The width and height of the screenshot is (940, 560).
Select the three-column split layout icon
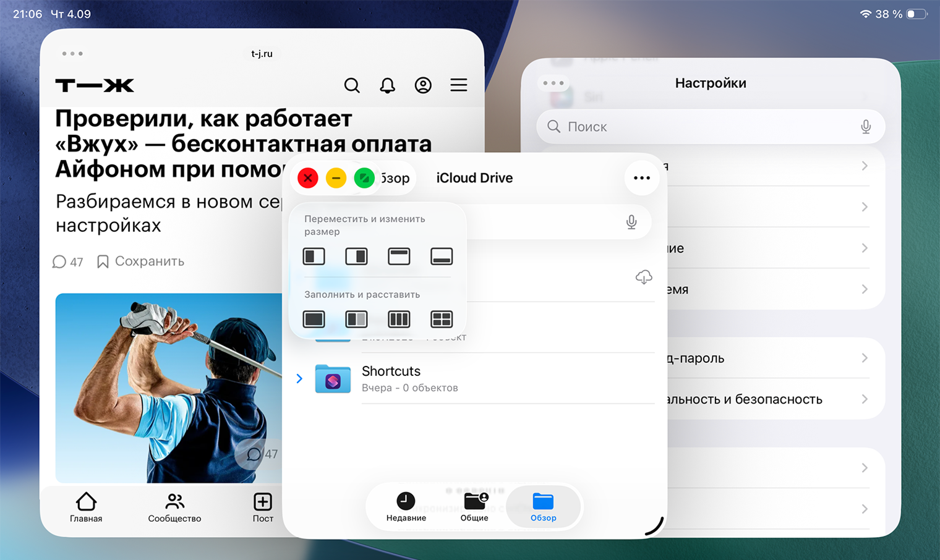click(399, 319)
